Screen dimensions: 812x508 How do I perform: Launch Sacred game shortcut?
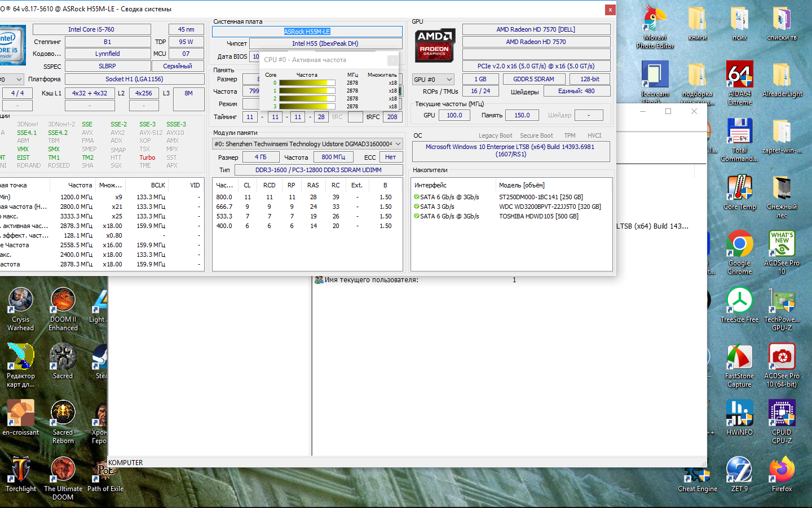coord(63,362)
